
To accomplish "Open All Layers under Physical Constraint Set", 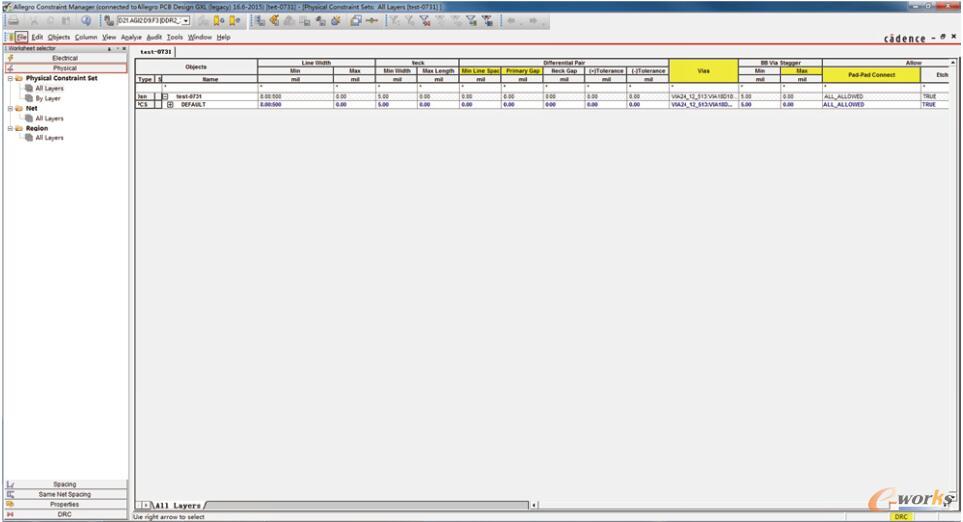I will pos(49,88).
